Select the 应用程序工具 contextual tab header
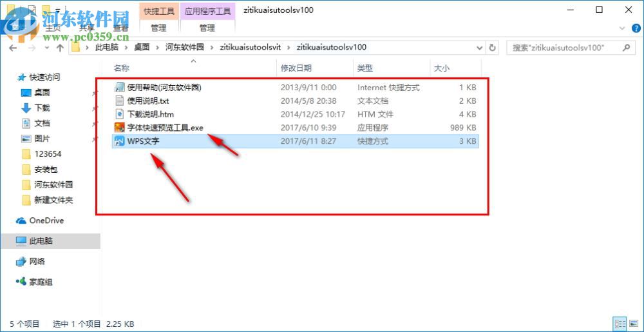The image size is (644, 332). (208, 11)
